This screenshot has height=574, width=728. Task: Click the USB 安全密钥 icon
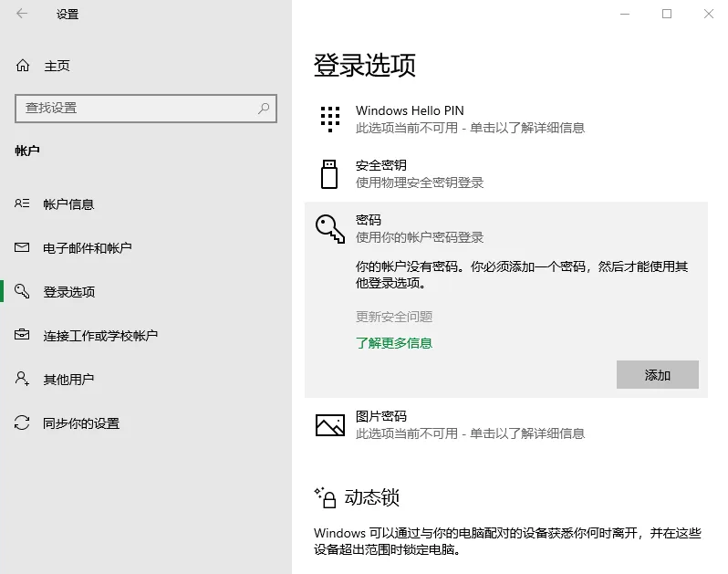pos(329,174)
